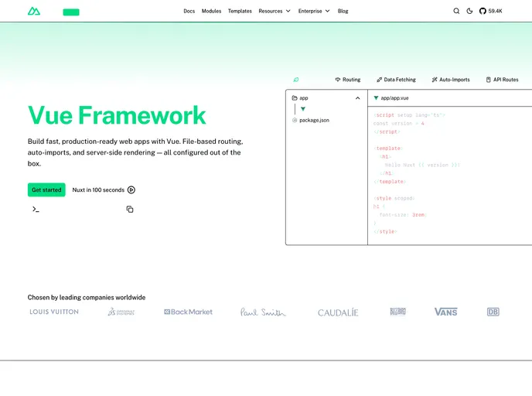532x396 pixels.
Task: Select the API Routes tab
Action: (x=502, y=80)
